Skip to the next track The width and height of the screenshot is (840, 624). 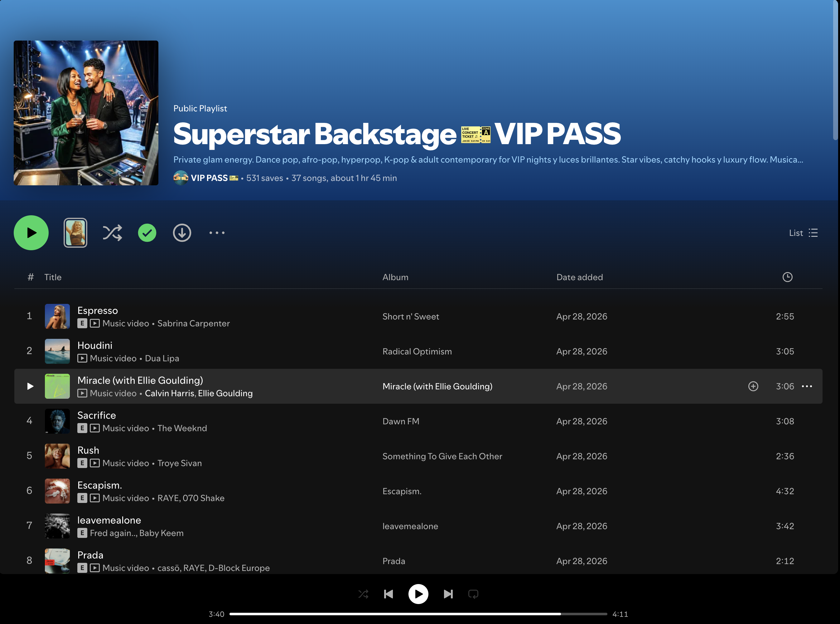pyautogui.click(x=448, y=594)
